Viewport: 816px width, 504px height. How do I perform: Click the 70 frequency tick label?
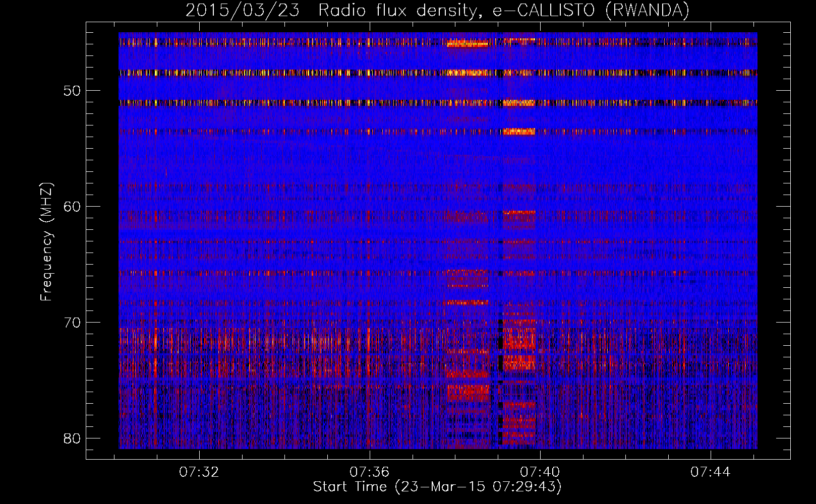[x=73, y=323]
